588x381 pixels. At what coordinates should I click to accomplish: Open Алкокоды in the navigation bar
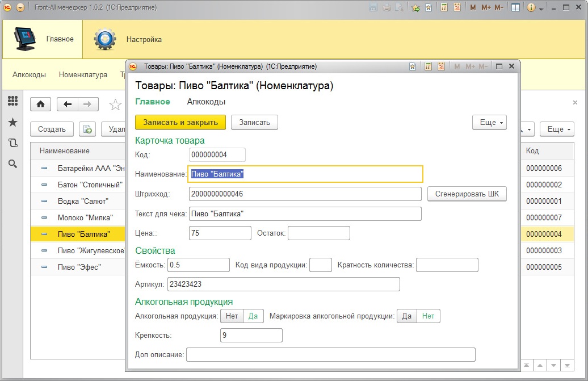[x=30, y=74]
